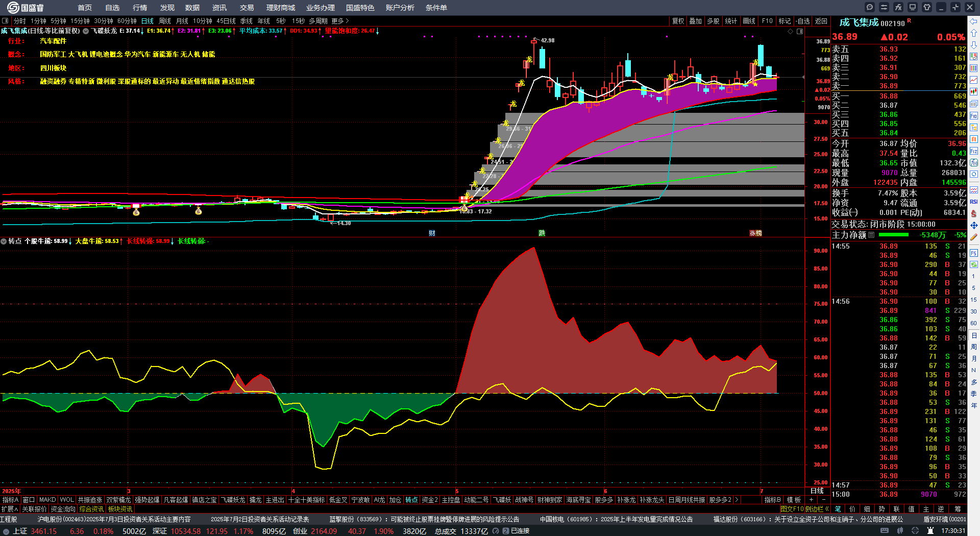980x536 pixels.
Task: Toggle the small icon next to 主力净额
Action: click(871, 235)
